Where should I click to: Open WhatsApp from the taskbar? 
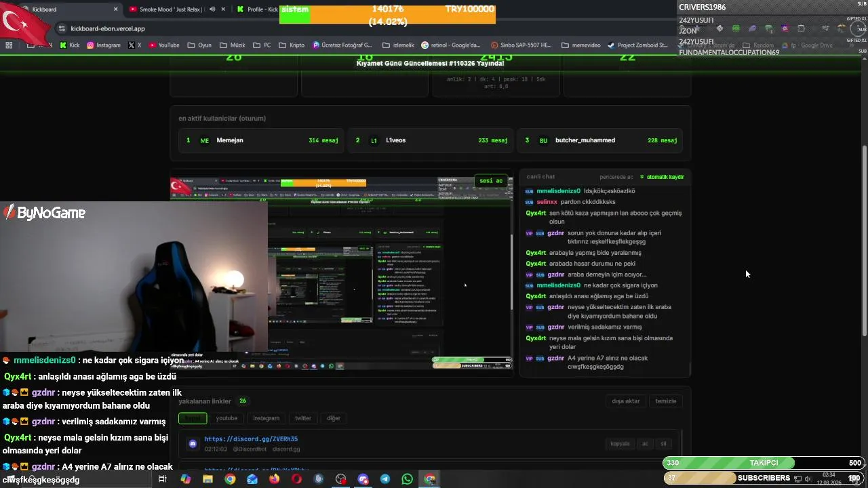(x=407, y=479)
